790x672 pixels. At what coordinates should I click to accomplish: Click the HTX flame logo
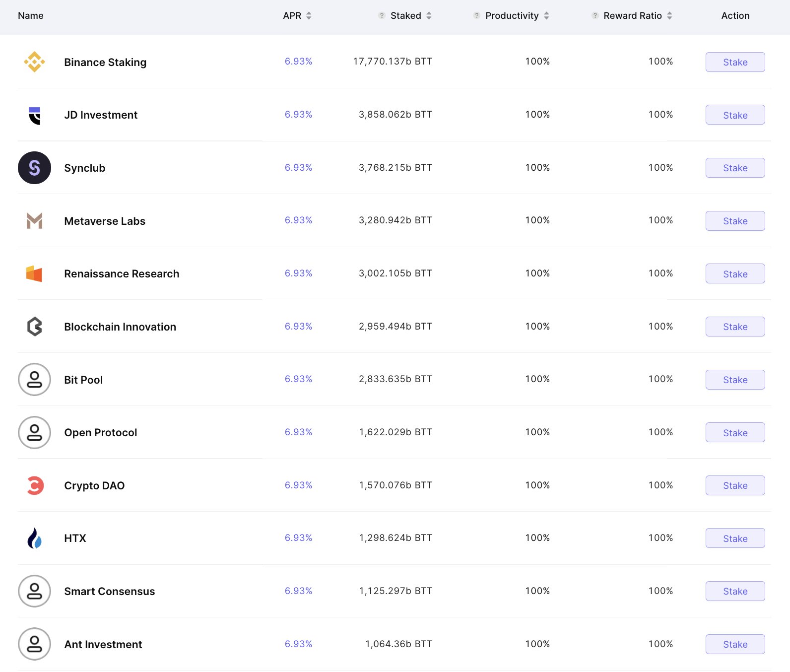(x=34, y=538)
